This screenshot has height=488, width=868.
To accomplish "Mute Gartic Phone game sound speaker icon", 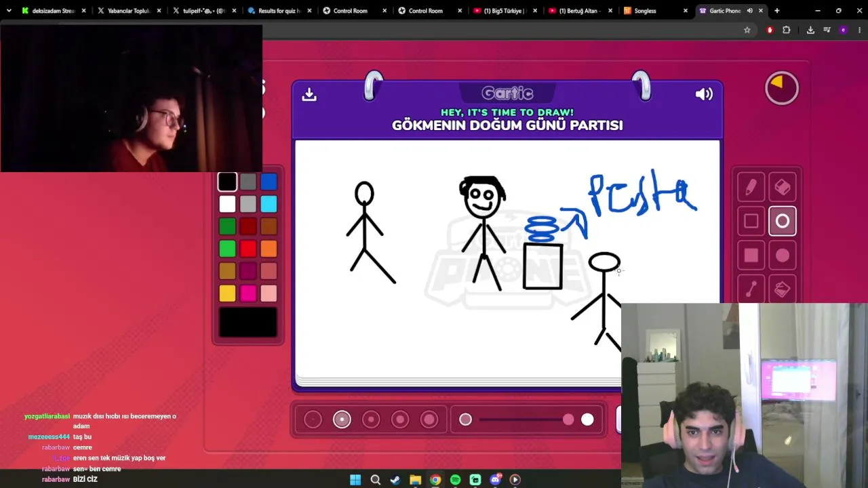I will [704, 95].
